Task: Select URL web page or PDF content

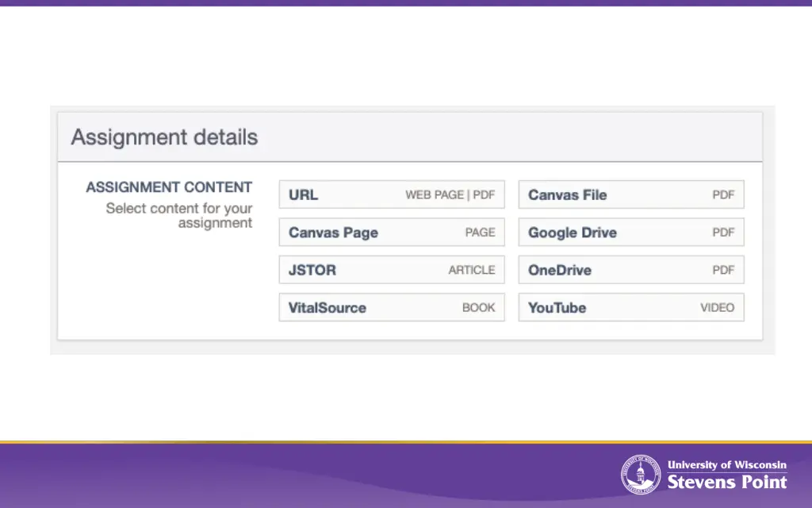Action: click(392, 194)
